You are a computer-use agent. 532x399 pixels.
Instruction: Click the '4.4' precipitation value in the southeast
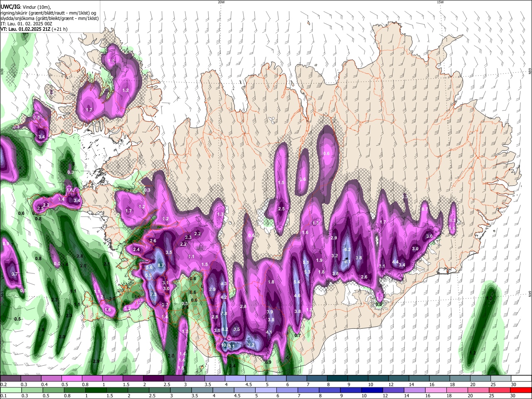[x=395, y=261]
